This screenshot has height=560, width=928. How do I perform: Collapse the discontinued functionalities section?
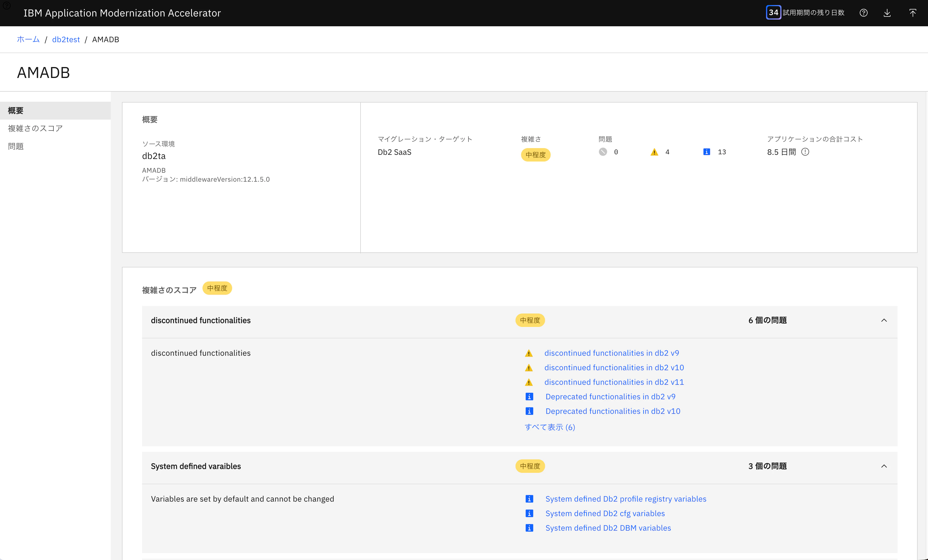pos(884,320)
